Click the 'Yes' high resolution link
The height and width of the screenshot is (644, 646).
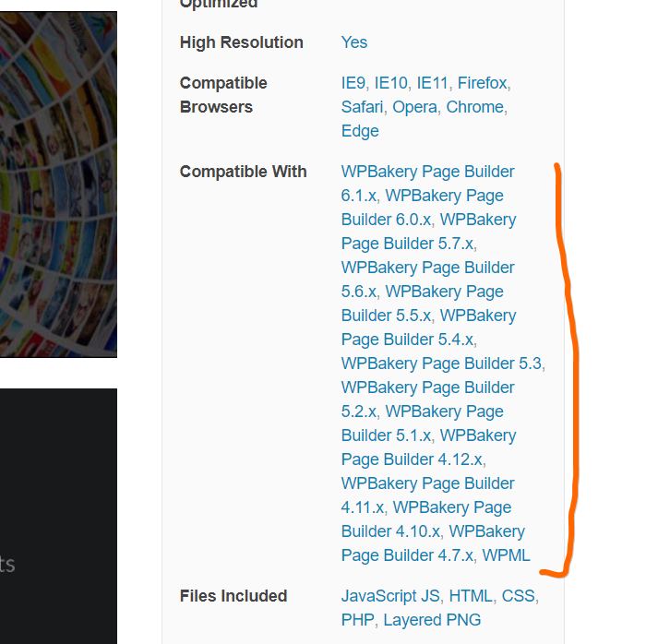point(353,42)
